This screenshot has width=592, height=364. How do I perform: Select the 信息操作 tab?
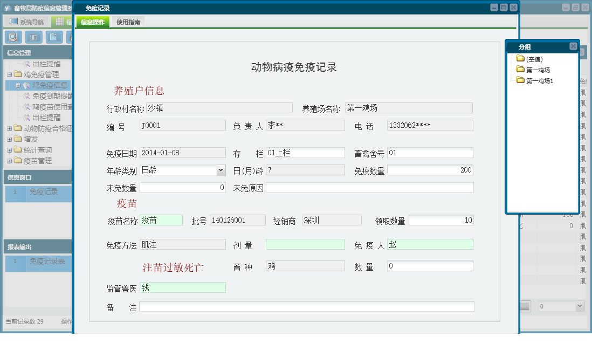coord(93,22)
